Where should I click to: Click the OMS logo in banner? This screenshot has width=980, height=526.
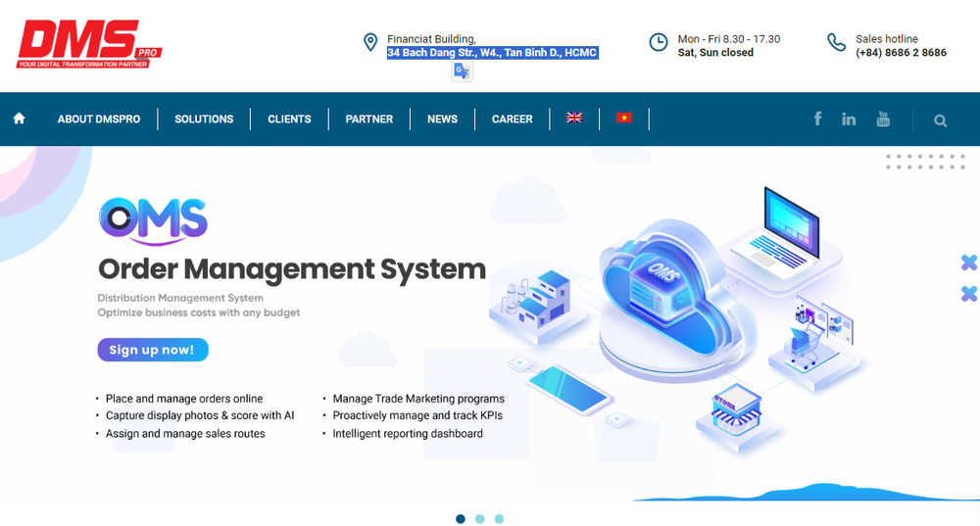tap(153, 221)
